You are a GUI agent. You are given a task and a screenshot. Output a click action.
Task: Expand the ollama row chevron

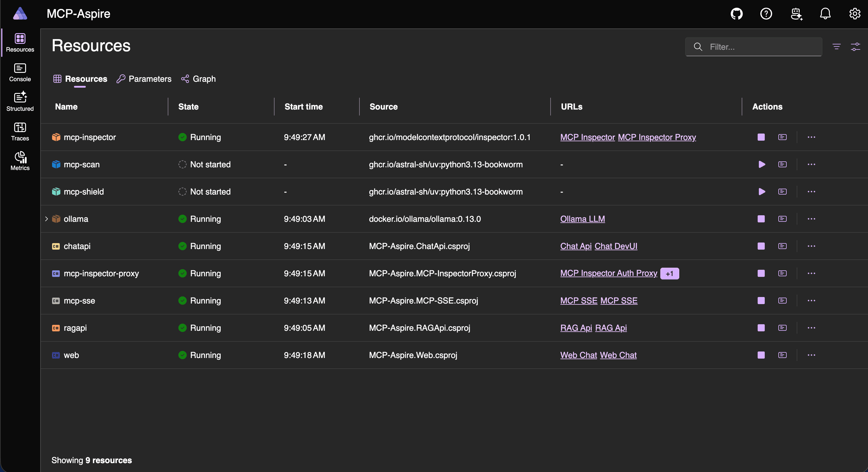(46, 219)
